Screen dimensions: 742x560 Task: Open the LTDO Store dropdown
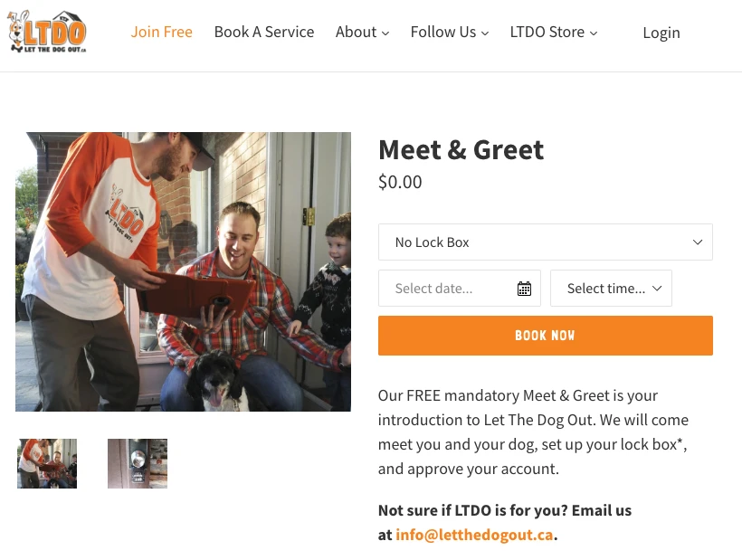click(x=594, y=33)
